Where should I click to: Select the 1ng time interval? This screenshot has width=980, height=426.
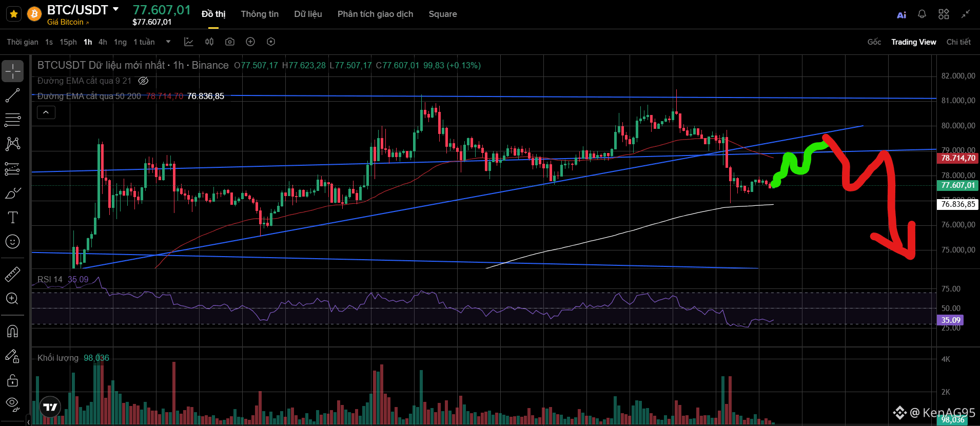[120, 42]
